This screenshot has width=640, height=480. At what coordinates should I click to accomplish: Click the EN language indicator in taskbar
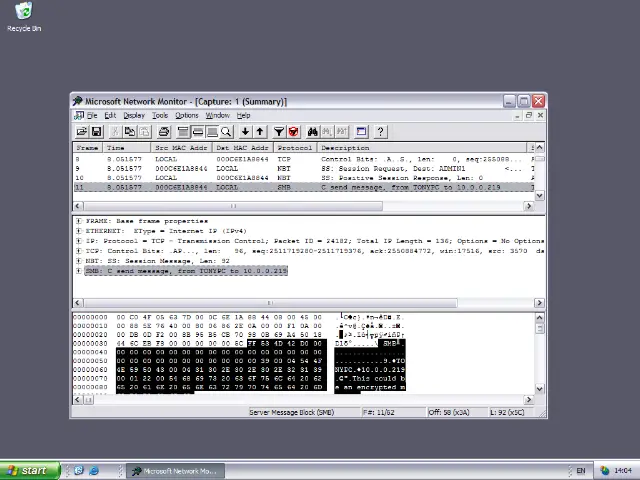coord(581,471)
